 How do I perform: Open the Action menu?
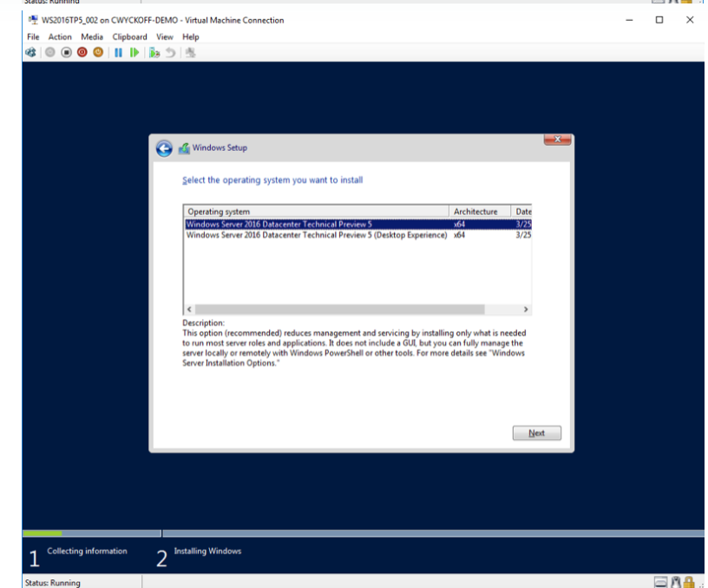[x=60, y=37]
